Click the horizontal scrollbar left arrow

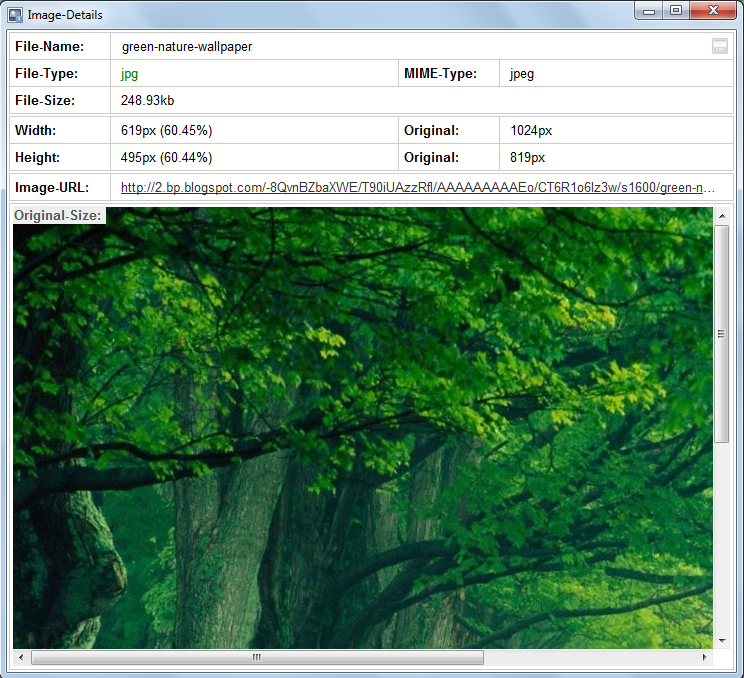21,657
